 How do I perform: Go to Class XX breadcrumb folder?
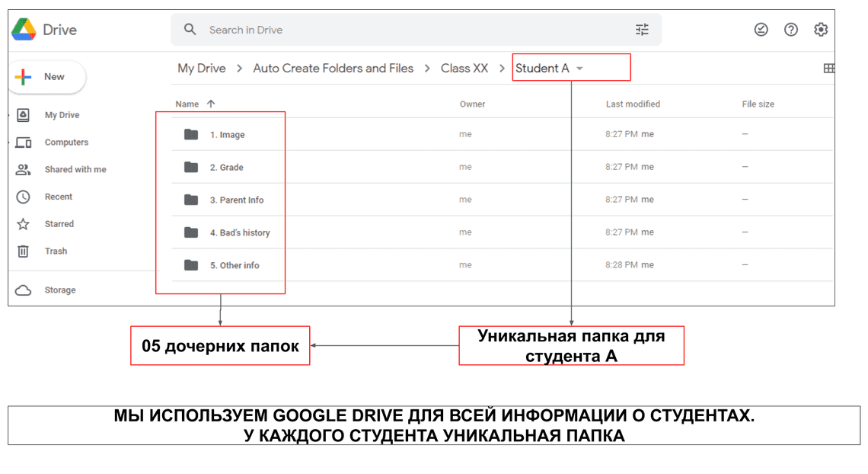(x=464, y=68)
